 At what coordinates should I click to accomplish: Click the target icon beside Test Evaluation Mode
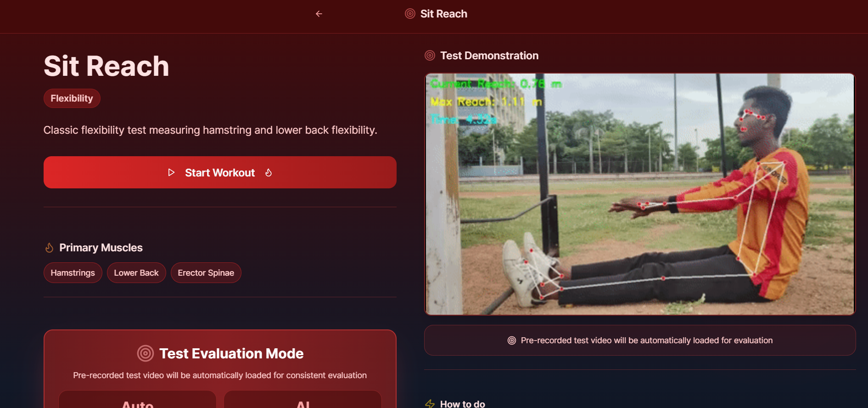146,353
